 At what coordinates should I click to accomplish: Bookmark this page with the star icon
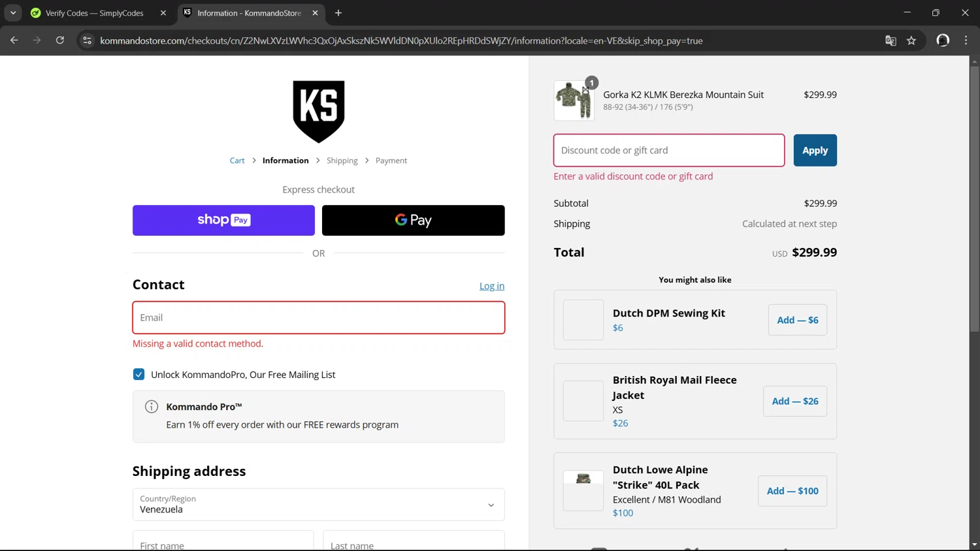911,40
